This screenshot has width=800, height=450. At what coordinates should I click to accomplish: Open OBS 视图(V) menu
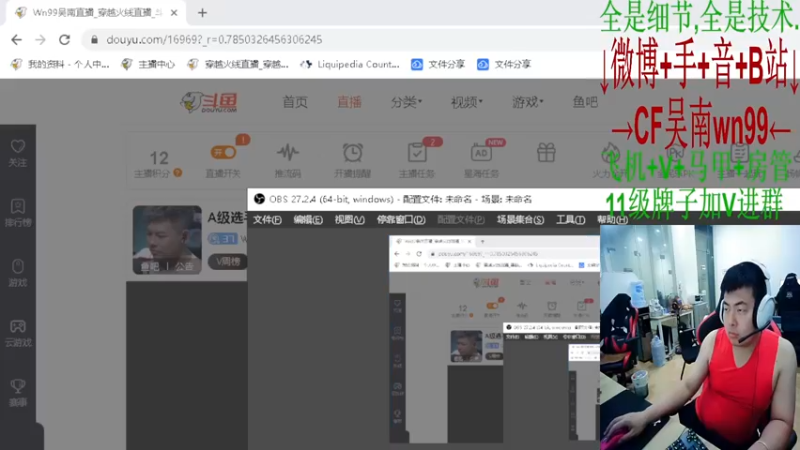[x=349, y=219]
